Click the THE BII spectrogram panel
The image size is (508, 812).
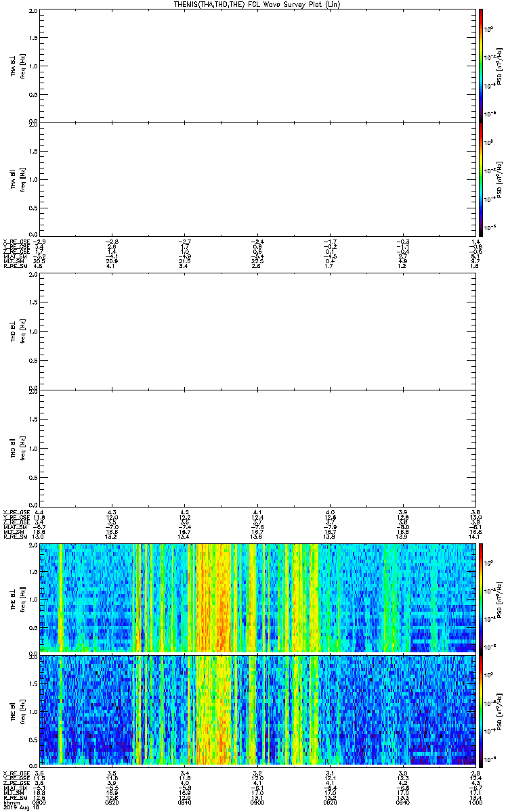[257, 710]
